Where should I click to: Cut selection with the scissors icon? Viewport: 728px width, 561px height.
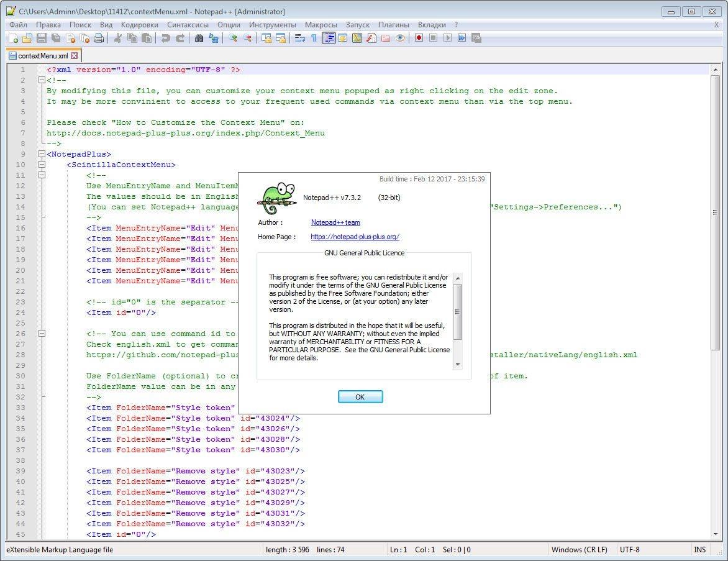tap(117, 38)
